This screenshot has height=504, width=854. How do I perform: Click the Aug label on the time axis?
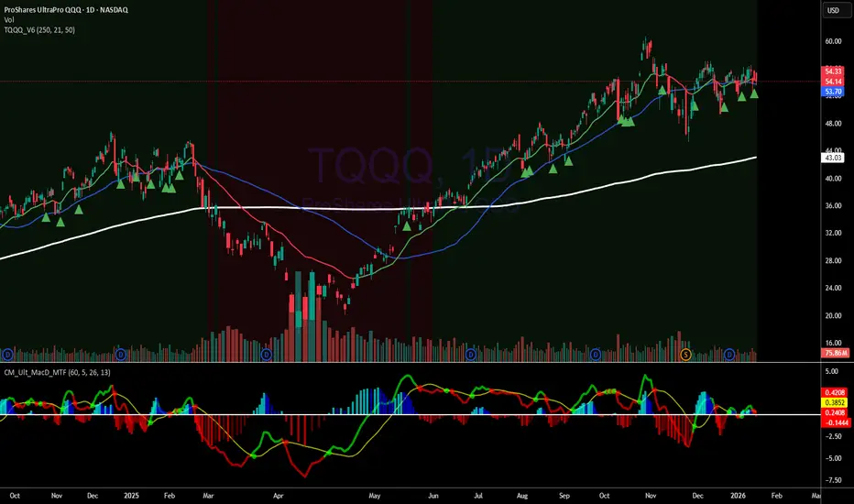(x=521, y=496)
